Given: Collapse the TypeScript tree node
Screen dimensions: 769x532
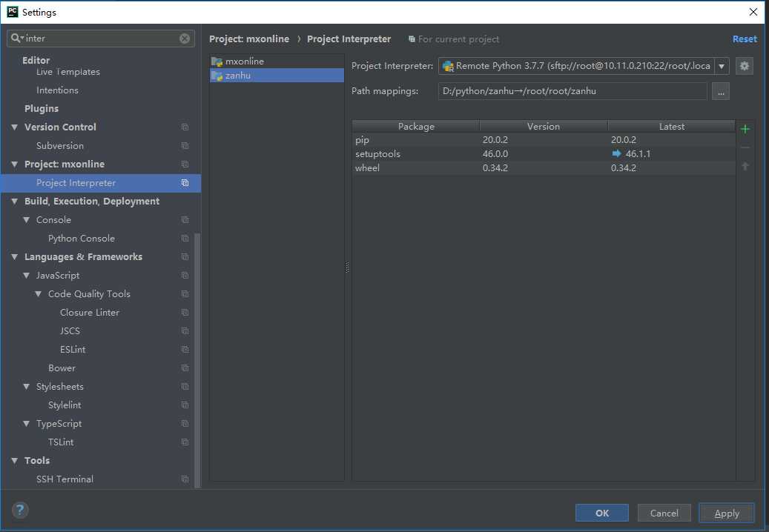Looking at the screenshot, I should click(27, 424).
